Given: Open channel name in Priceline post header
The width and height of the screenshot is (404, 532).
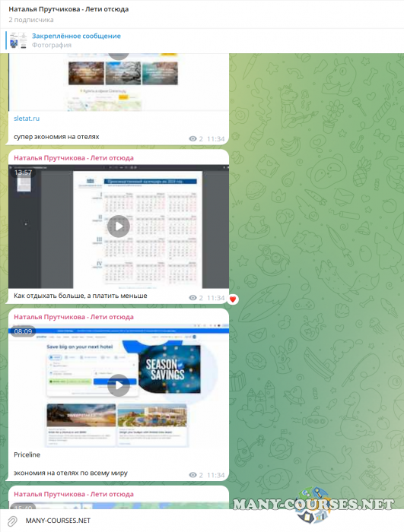Looking at the screenshot, I should [x=74, y=317].
